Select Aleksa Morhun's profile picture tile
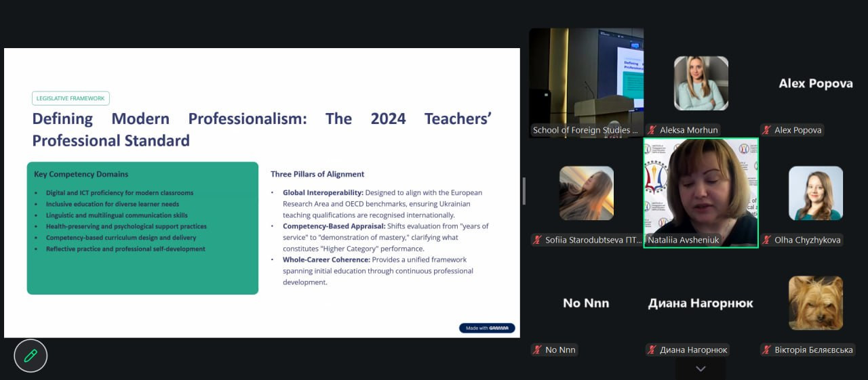This screenshot has height=380, width=868. (x=701, y=83)
